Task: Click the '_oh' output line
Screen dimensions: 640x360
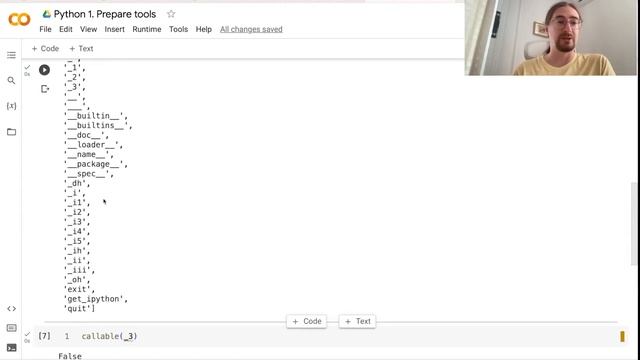Action: pos(77,280)
